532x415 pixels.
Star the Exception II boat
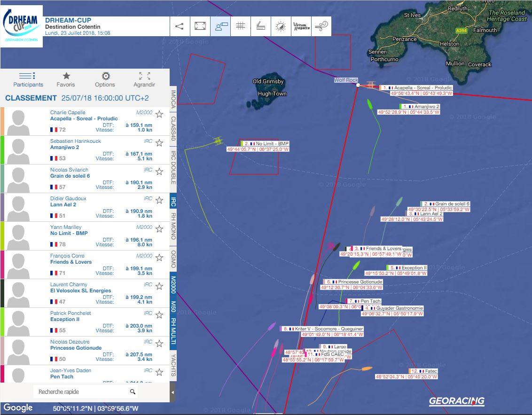coord(159,315)
